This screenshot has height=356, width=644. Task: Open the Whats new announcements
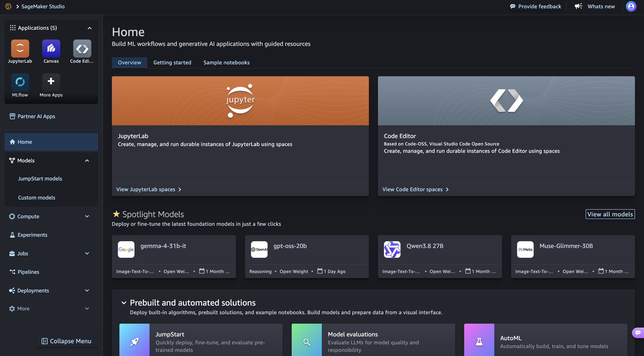point(595,6)
